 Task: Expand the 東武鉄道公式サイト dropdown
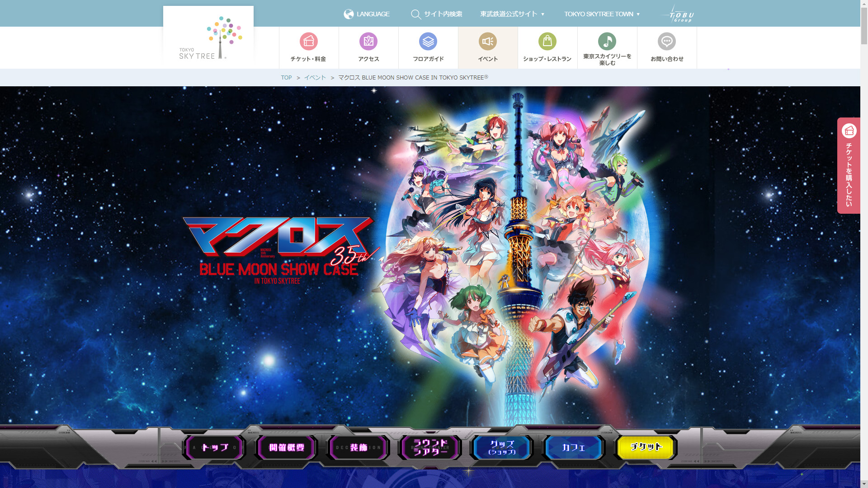[512, 14]
